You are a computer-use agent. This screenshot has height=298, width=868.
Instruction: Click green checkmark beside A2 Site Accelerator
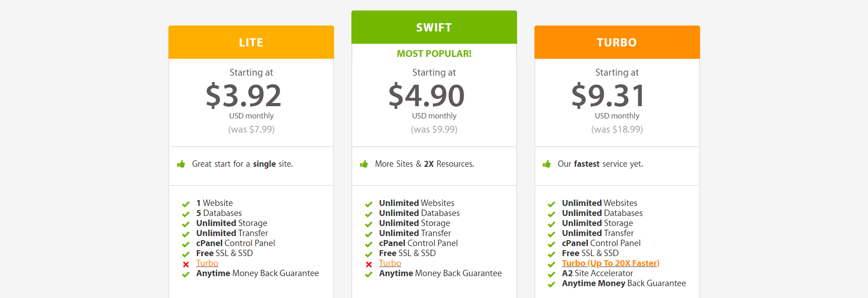click(x=551, y=274)
